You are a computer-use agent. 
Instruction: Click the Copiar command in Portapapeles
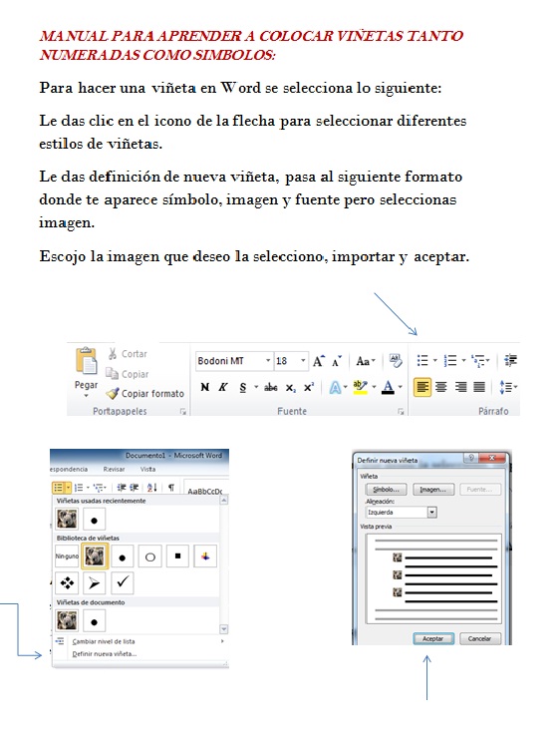(x=127, y=374)
